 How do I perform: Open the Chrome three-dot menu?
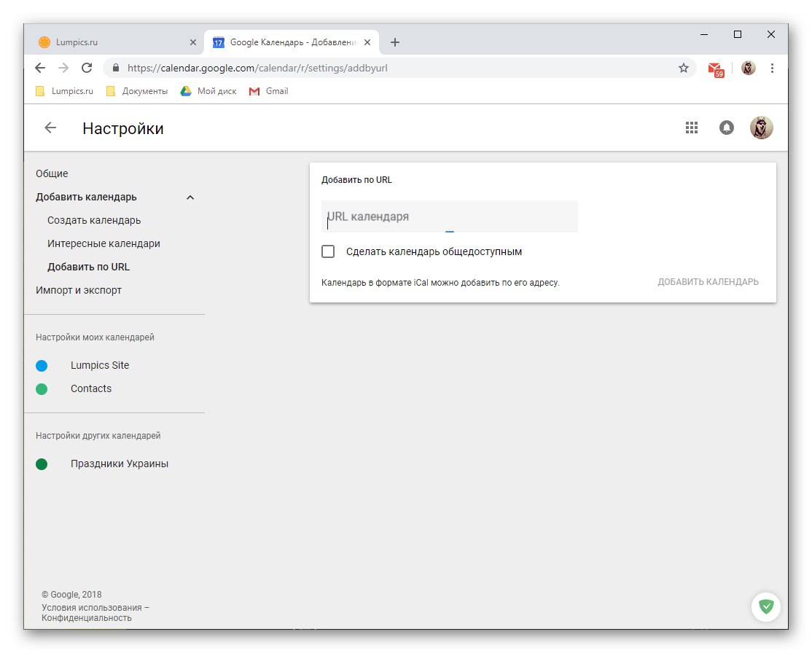773,67
